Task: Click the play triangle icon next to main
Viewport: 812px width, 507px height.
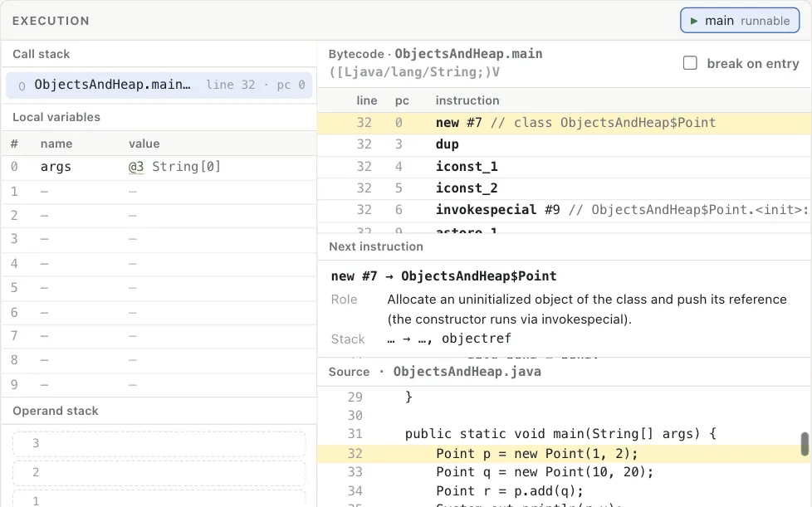Action: click(694, 22)
